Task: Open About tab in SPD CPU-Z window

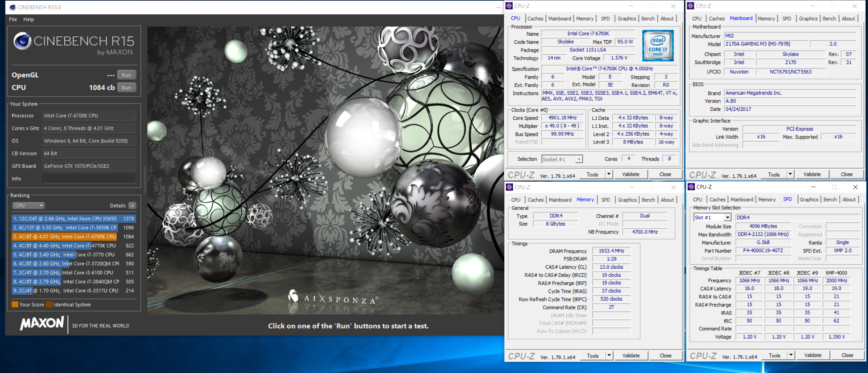Action: (849, 200)
